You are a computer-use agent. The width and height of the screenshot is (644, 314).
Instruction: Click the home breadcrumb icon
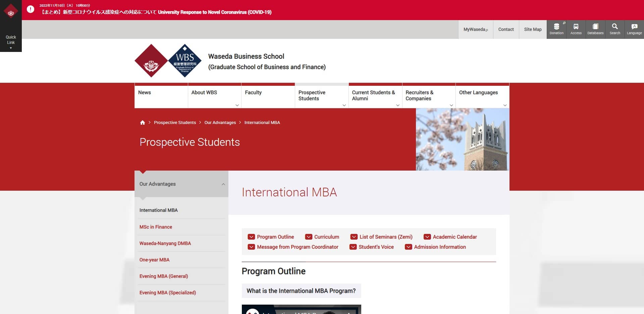tap(143, 122)
